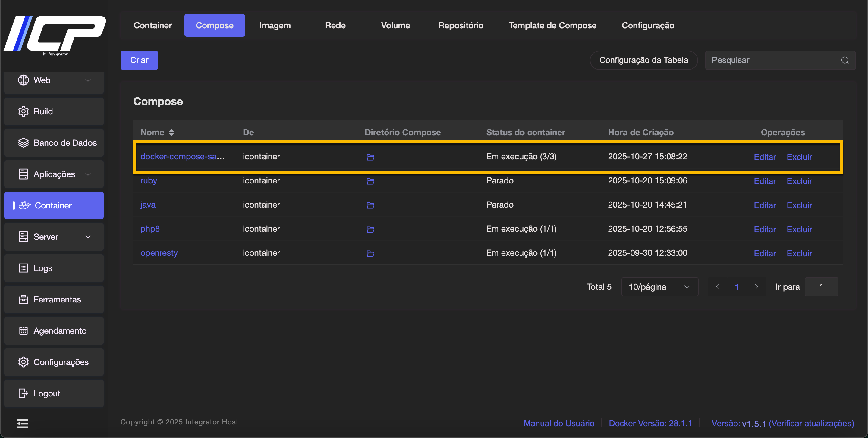The height and width of the screenshot is (438, 868).
Task: Click the ICP by integrator logo
Action: click(x=55, y=36)
